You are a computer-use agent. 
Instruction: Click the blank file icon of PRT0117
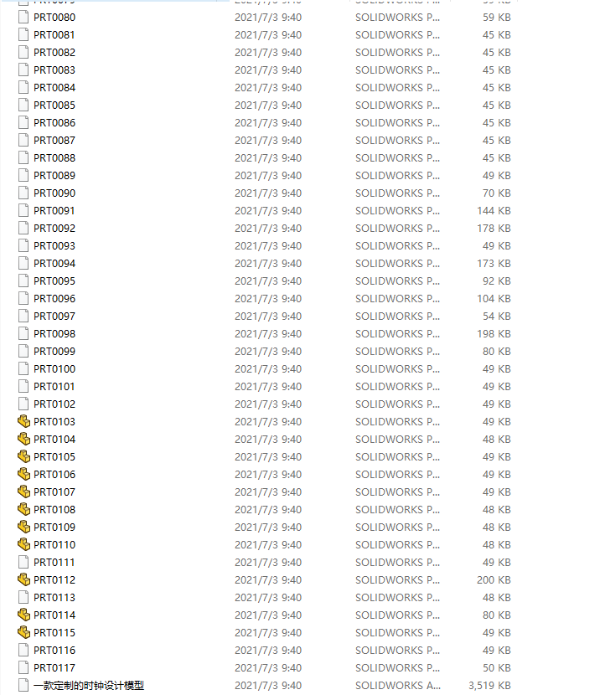[x=23, y=668]
